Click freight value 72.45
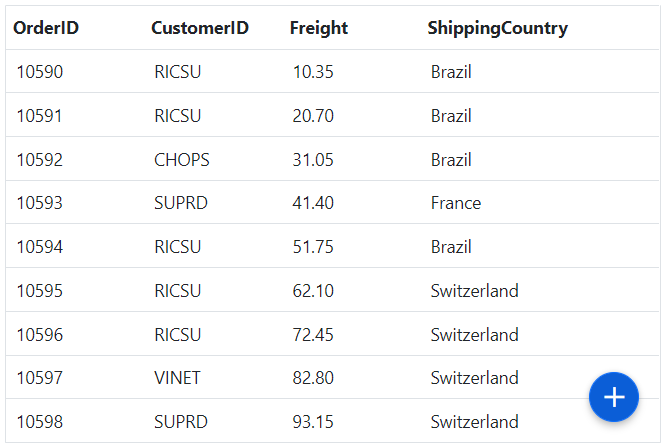 (313, 335)
